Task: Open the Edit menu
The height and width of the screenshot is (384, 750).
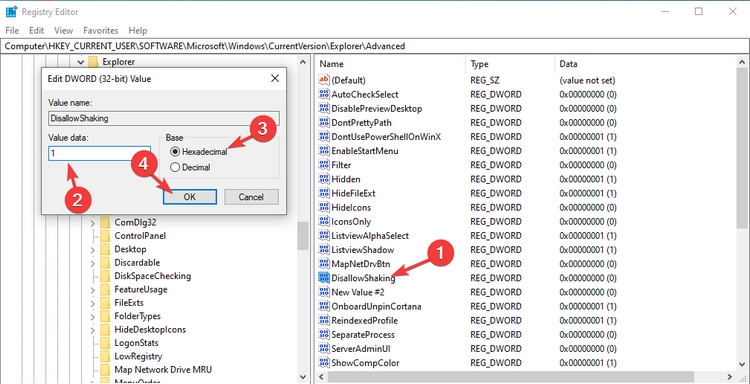Action: [36, 30]
